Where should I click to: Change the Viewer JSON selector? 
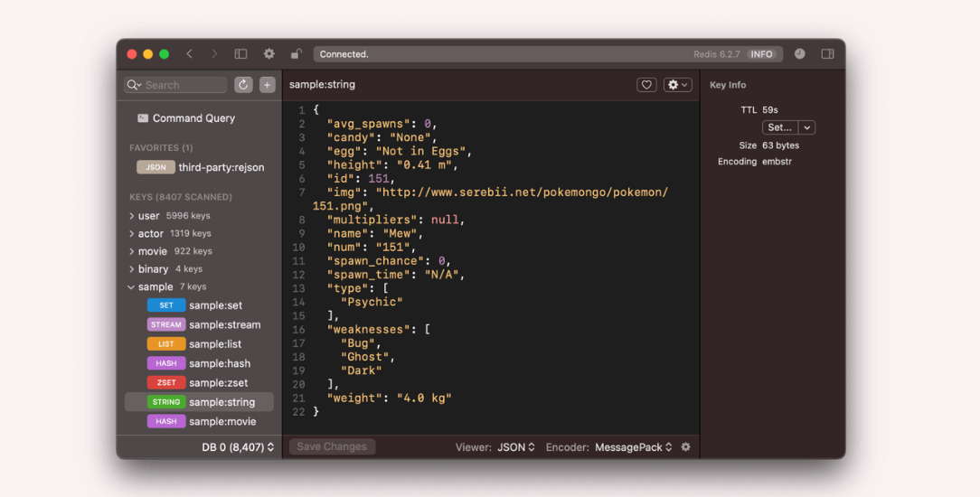click(x=516, y=447)
